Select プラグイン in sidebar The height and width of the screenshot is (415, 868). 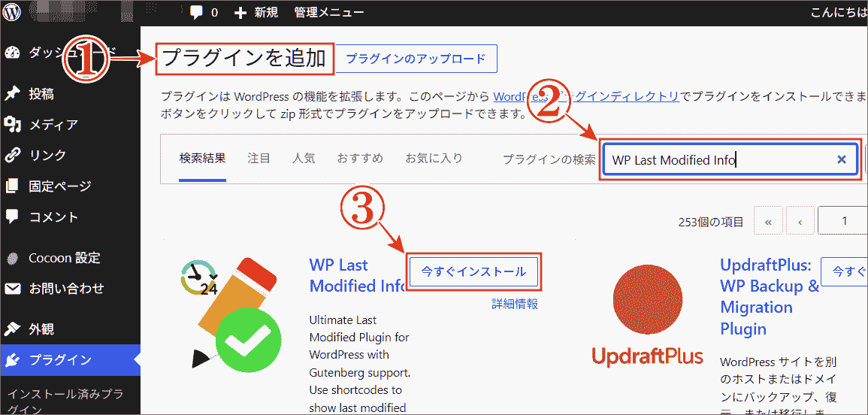click(71, 360)
